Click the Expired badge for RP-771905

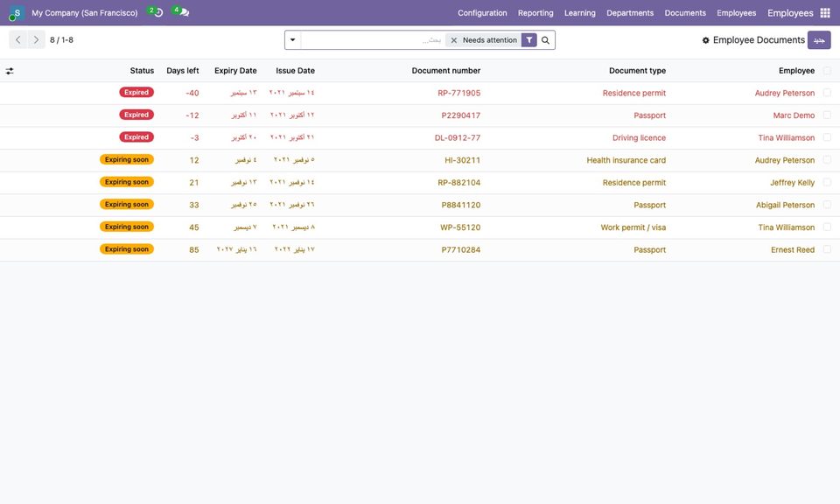click(x=136, y=92)
